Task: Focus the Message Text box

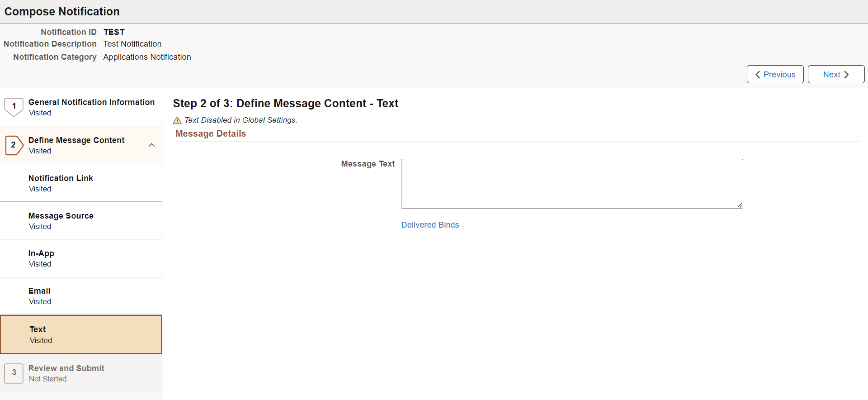Action: click(572, 184)
